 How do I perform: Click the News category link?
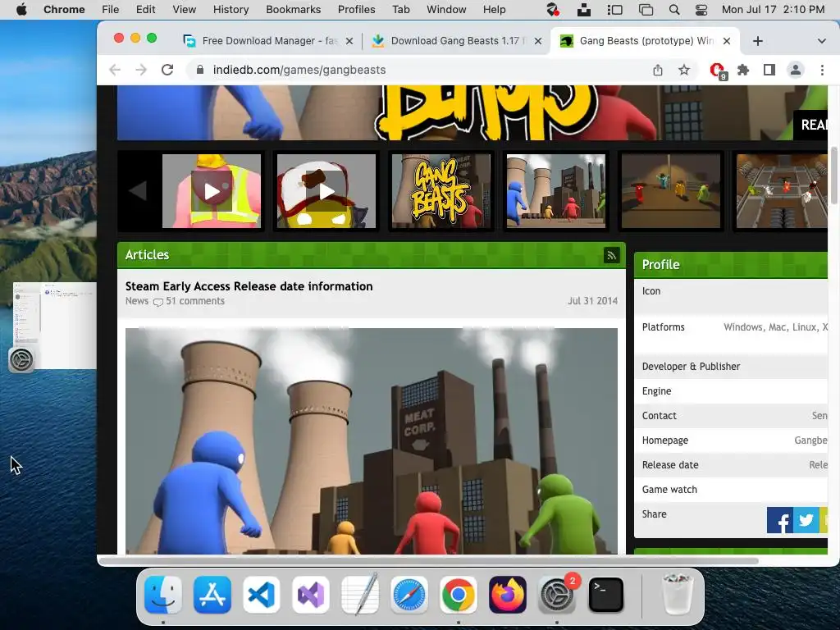pyautogui.click(x=137, y=301)
